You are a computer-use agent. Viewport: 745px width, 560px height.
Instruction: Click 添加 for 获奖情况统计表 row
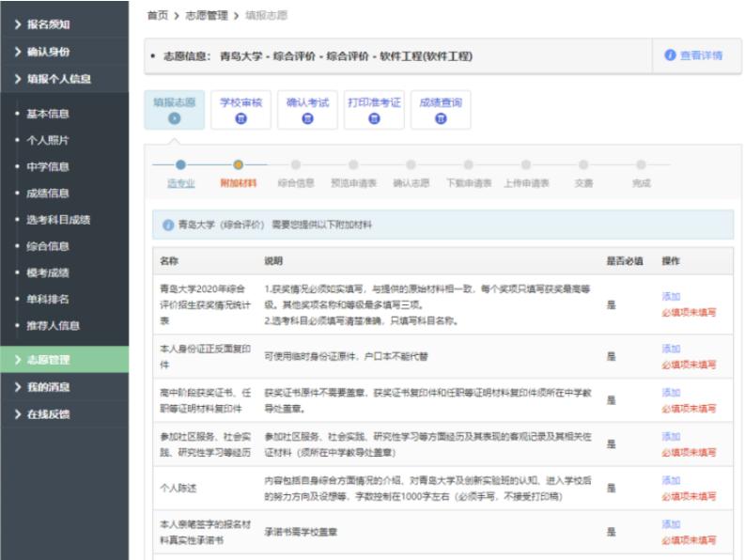[x=671, y=297]
